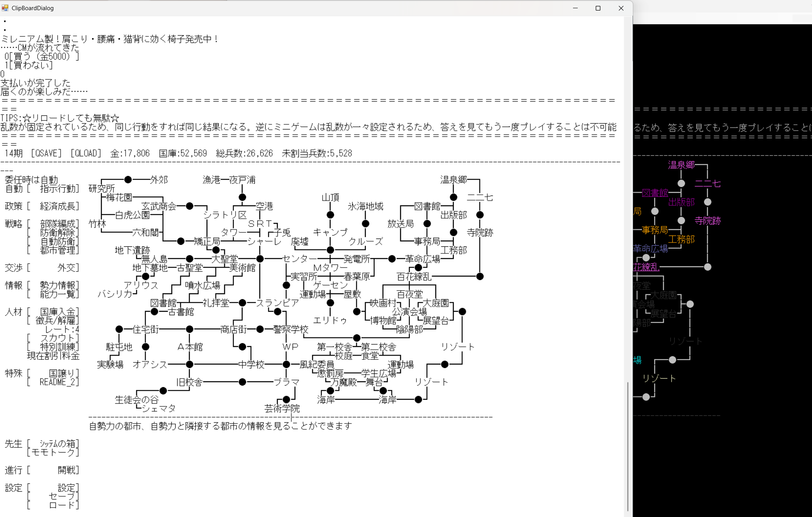The height and width of the screenshot is (517, 812).
Task: Click the ClipBoardDialog app icon in title bar
Action: pyautogui.click(x=5, y=8)
